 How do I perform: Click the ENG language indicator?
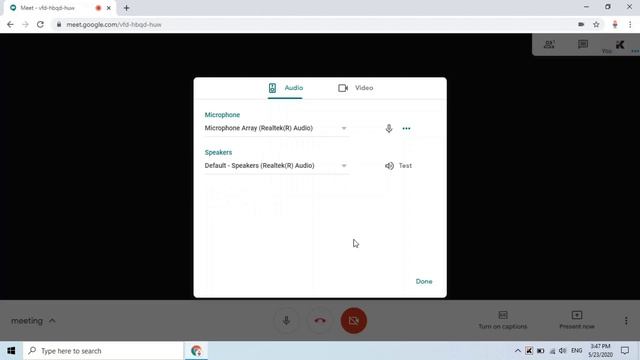pyautogui.click(x=576, y=351)
